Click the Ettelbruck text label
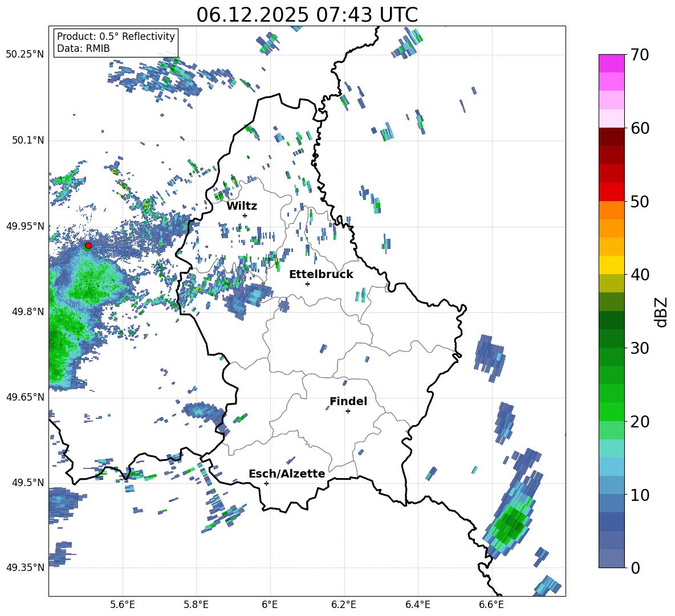The image size is (675, 616). [x=321, y=274]
